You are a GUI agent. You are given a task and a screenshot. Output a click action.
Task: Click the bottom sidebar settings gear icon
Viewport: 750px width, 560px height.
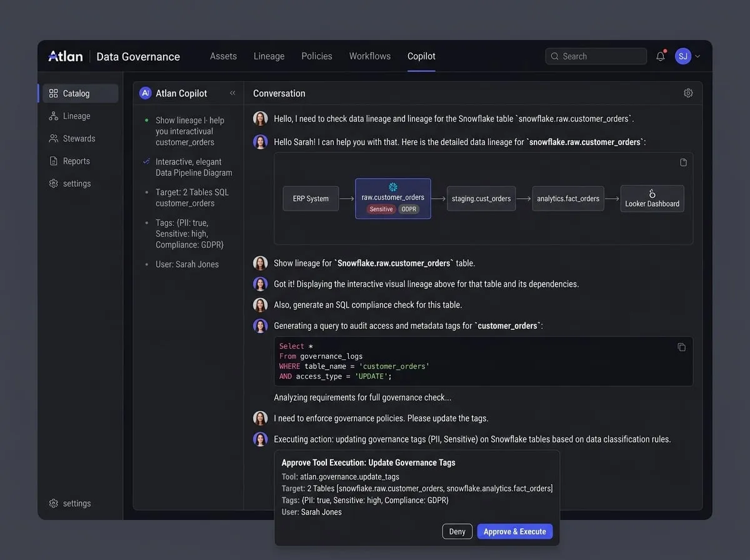click(53, 503)
